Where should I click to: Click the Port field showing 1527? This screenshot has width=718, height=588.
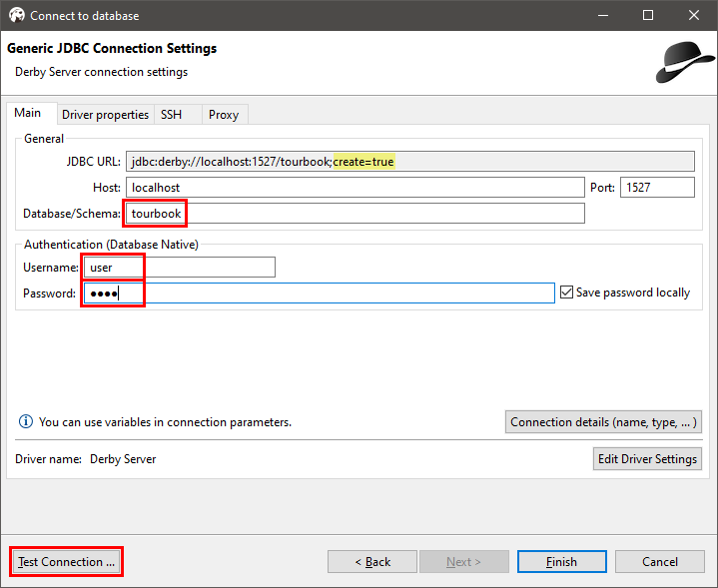[657, 188]
